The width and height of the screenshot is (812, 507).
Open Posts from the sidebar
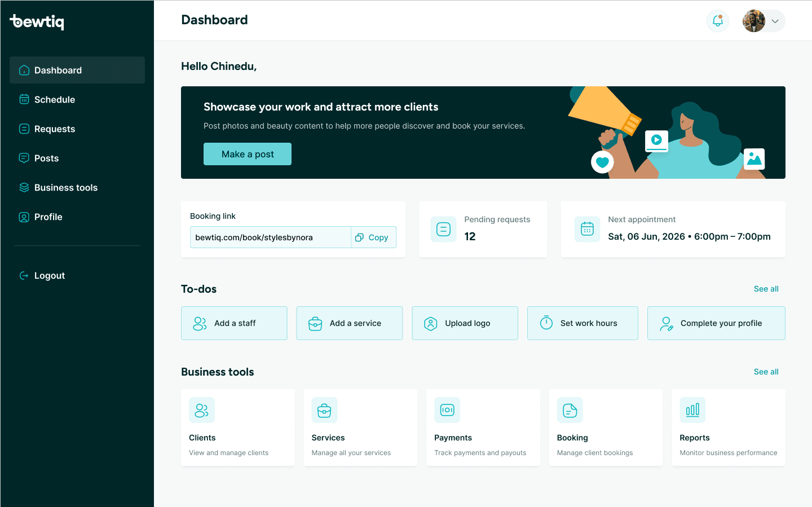coord(77,158)
